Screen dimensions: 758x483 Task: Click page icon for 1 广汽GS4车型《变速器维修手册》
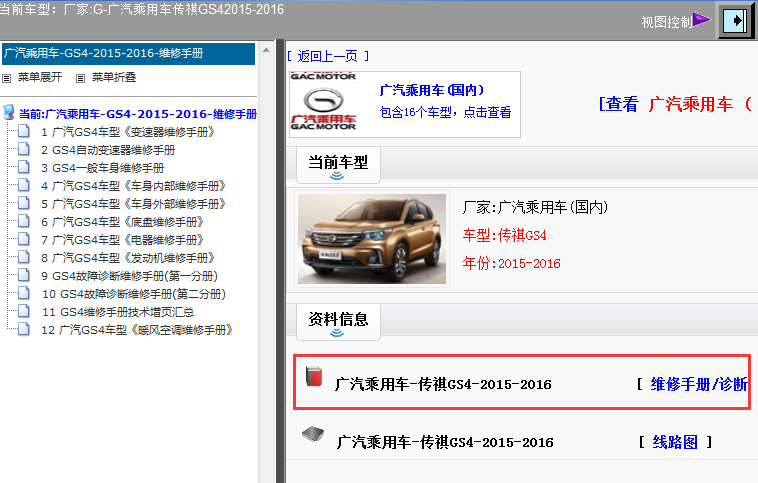(x=24, y=131)
